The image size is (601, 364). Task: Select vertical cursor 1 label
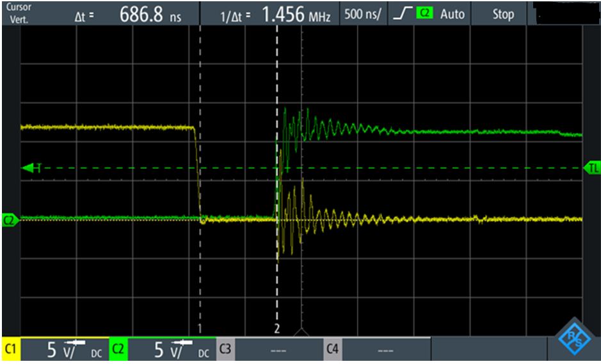point(199,328)
